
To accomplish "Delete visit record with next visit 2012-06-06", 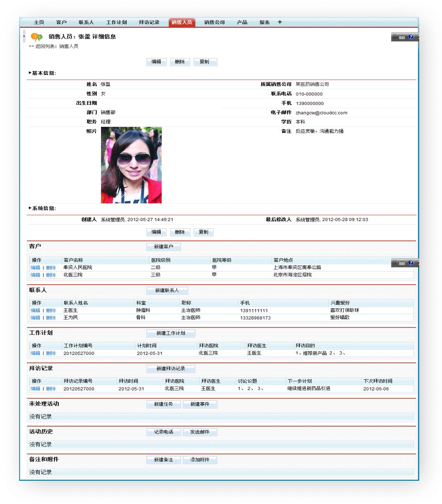I will coord(51,389).
